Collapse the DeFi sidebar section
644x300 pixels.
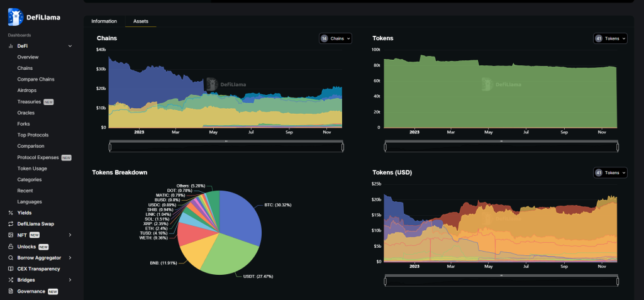[x=70, y=46]
